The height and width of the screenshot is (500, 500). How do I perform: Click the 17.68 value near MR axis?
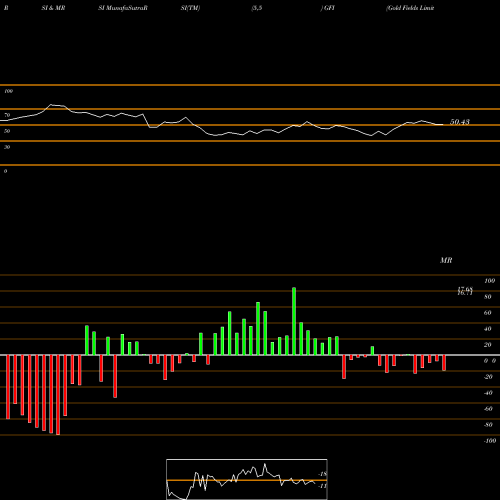coord(465,289)
